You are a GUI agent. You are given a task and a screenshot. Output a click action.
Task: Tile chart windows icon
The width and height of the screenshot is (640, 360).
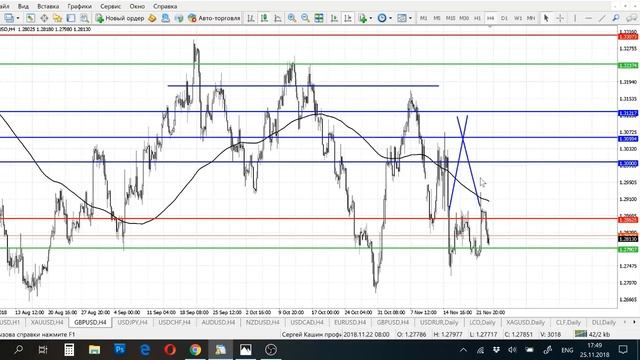tap(319, 18)
